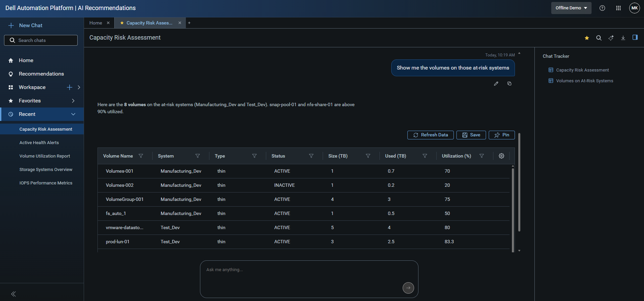Click the Pin button
The height and width of the screenshot is (301, 644).
(x=502, y=135)
